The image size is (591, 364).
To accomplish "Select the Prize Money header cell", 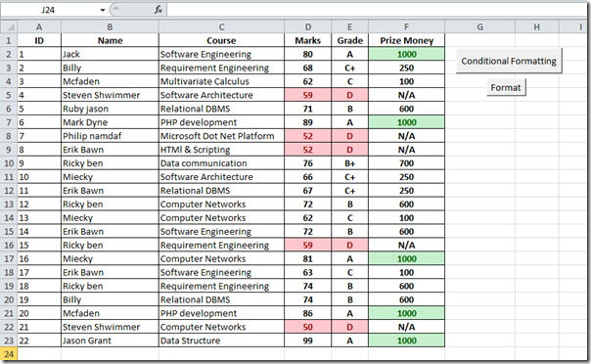I will pos(407,41).
